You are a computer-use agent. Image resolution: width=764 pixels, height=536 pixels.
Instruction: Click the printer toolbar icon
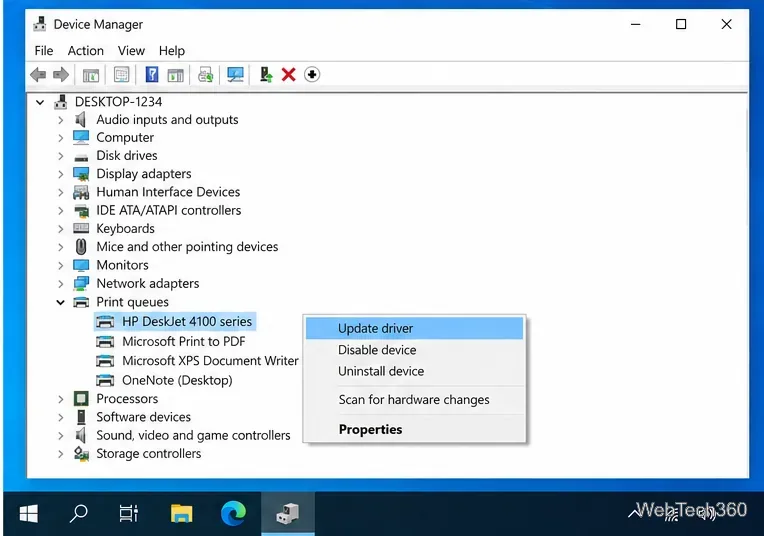(x=206, y=75)
